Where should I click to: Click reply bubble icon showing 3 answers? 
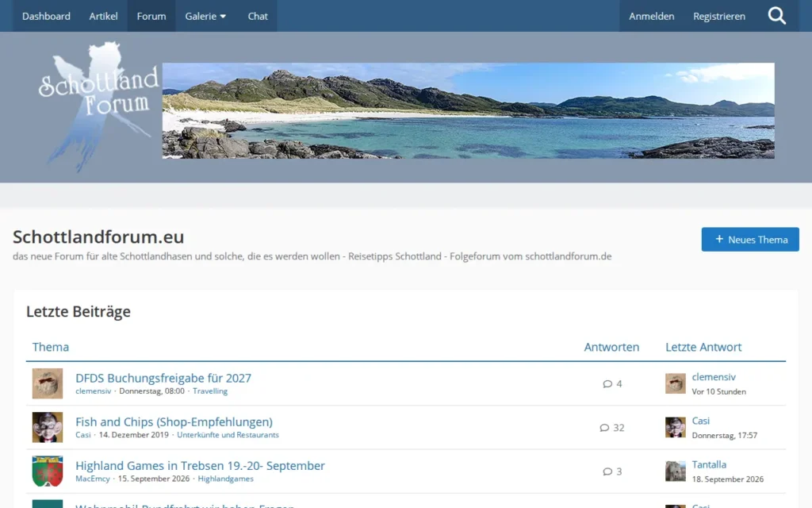click(x=607, y=471)
